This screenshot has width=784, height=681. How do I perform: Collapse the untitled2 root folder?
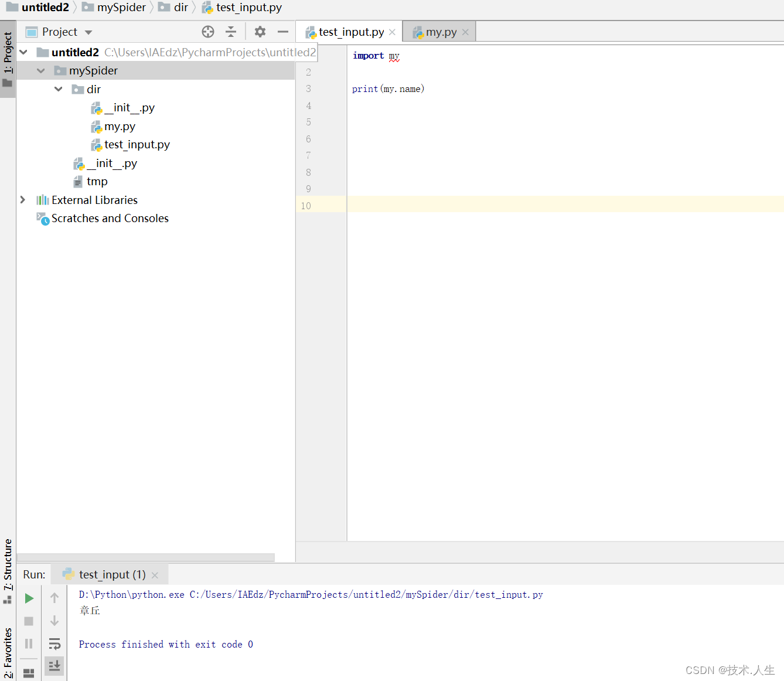[x=23, y=52]
